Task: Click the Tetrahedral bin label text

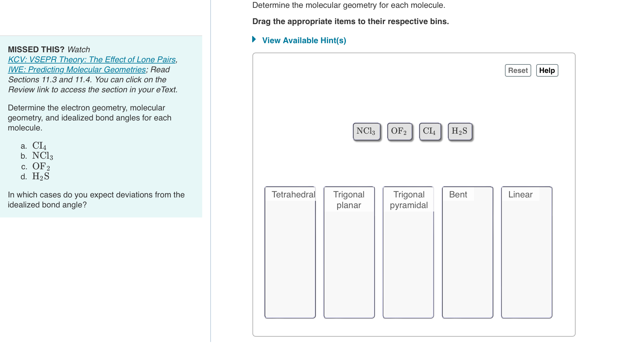Action: click(293, 194)
